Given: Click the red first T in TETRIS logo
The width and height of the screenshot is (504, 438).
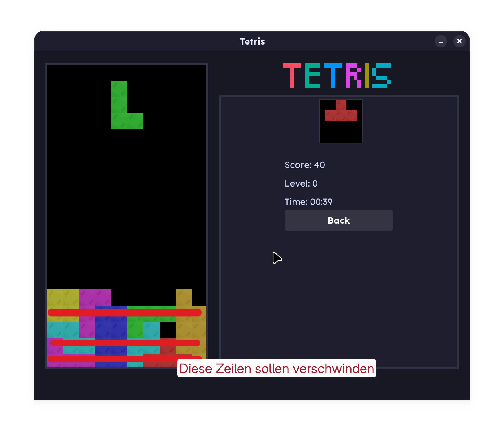Looking at the screenshot, I should (x=292, y=76).
